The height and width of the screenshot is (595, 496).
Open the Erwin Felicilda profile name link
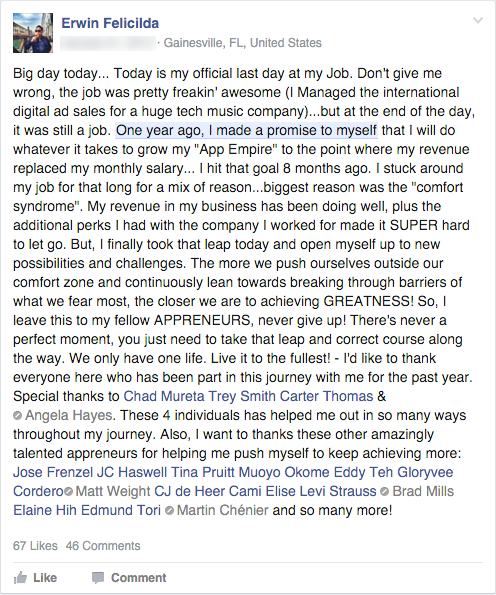[x=110, y=23]
